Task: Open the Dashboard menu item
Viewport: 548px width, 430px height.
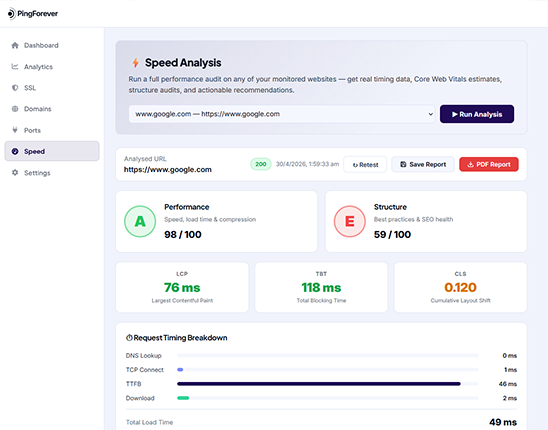Action: 52,45
